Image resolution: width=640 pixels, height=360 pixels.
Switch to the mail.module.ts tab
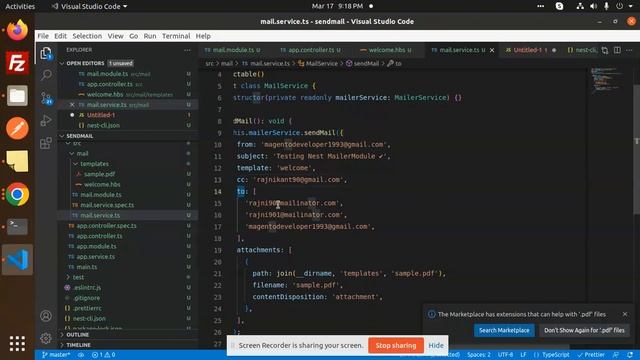pyautogui.click(x=233, y=50)
